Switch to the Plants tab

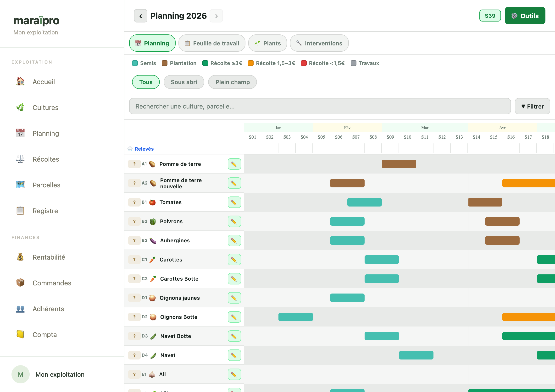[268, 43]
